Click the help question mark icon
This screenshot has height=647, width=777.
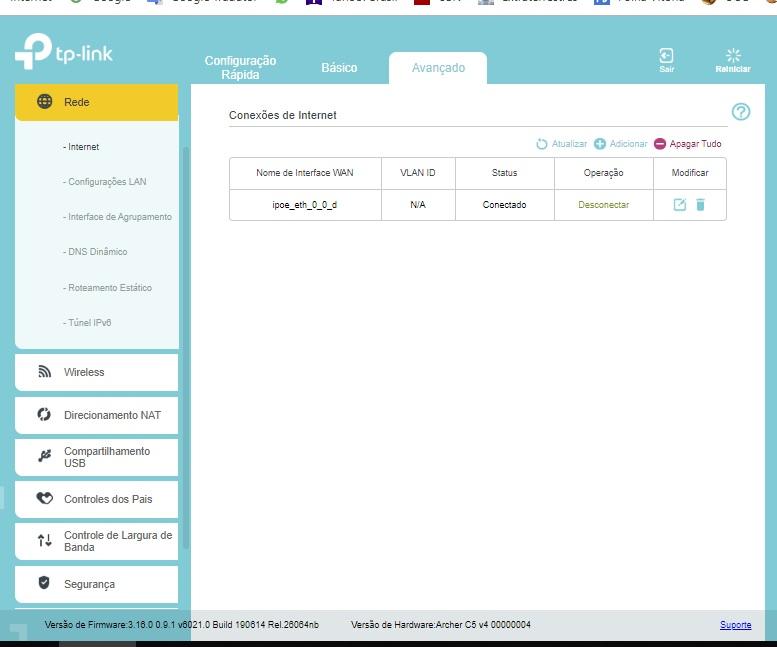coord(741,112)
